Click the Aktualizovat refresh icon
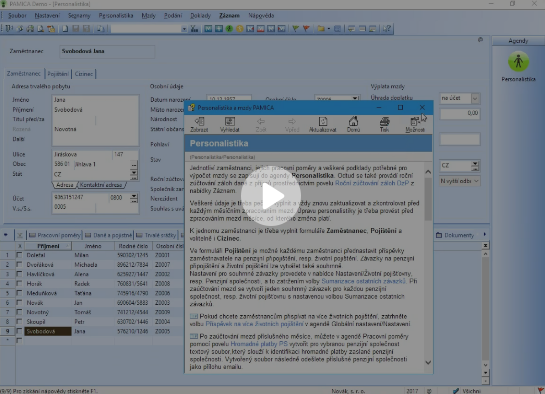The image size is (545, 394). pos(323,124)
